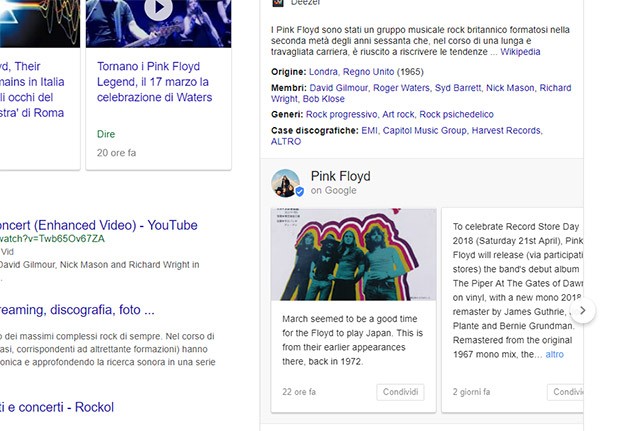Open the Pink Floyd on Google profile avatar
Image resolution: width=620 pixels, height=431 pixels.
(285, 183)
